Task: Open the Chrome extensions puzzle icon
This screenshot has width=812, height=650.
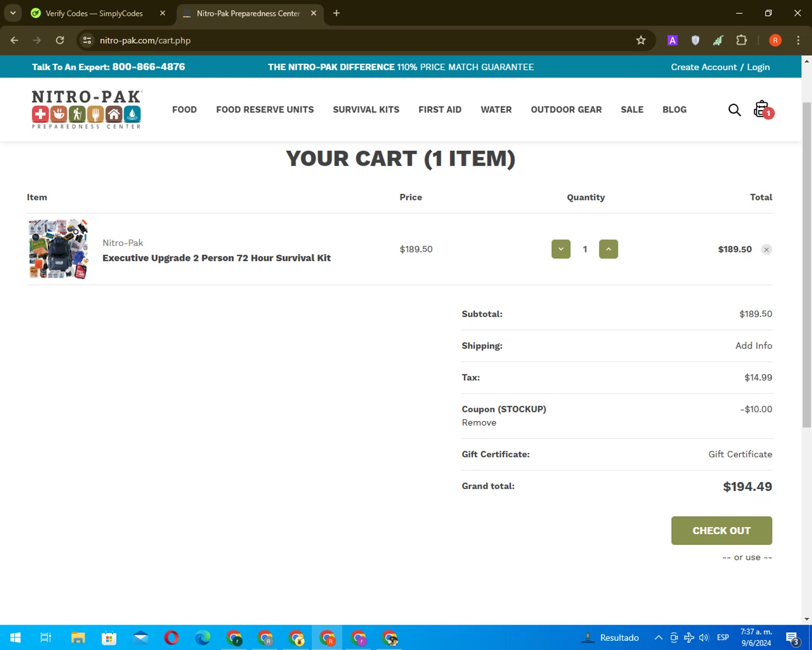Action: pyautogui.click(x=742, y=40)
